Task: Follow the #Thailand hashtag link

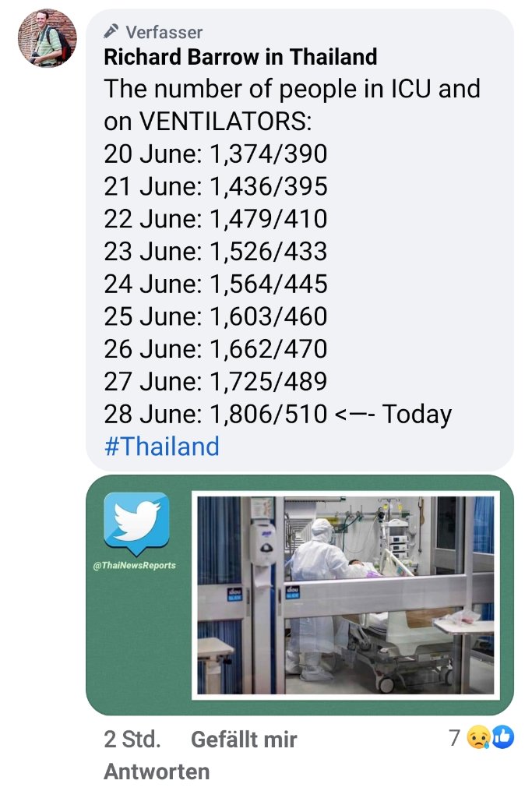Action: (x=162, y=447)
